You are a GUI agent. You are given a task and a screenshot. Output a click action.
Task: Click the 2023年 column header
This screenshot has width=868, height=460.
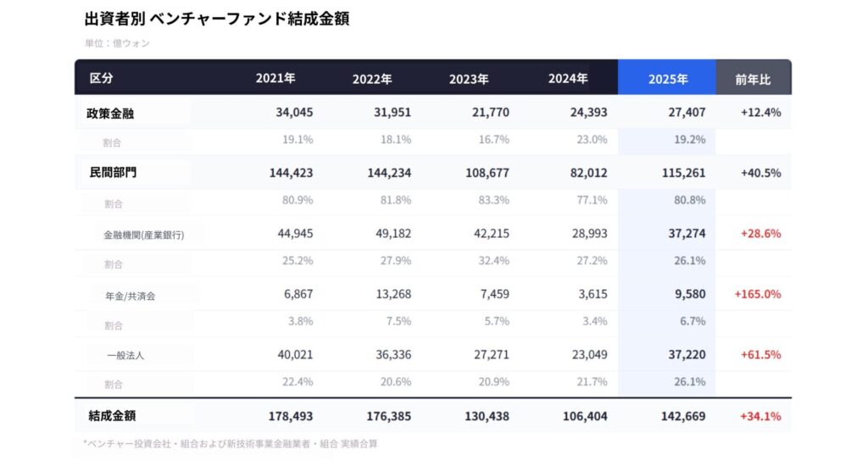pyautogui.click(x=469, y=79)
